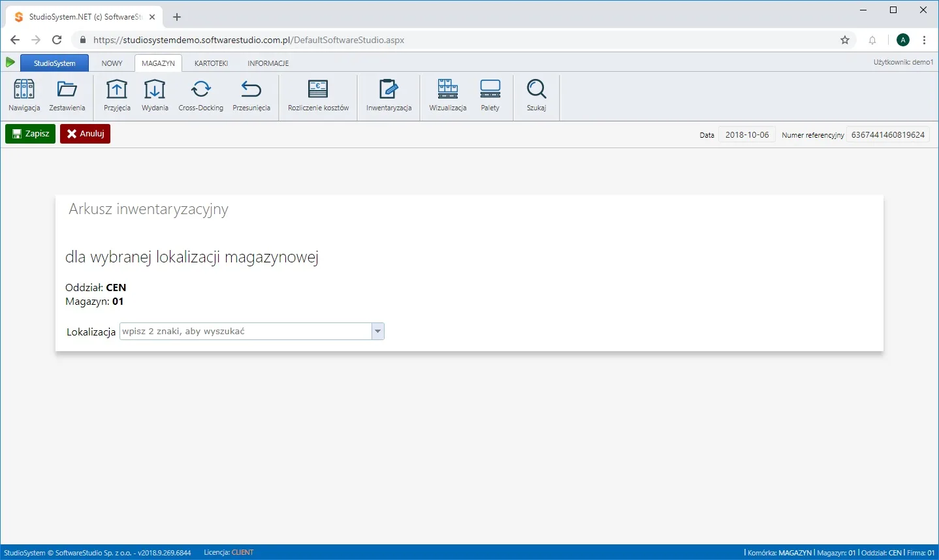
Task: Switch to NOWY ribbon tab
Action: click(x=112, y=63)
